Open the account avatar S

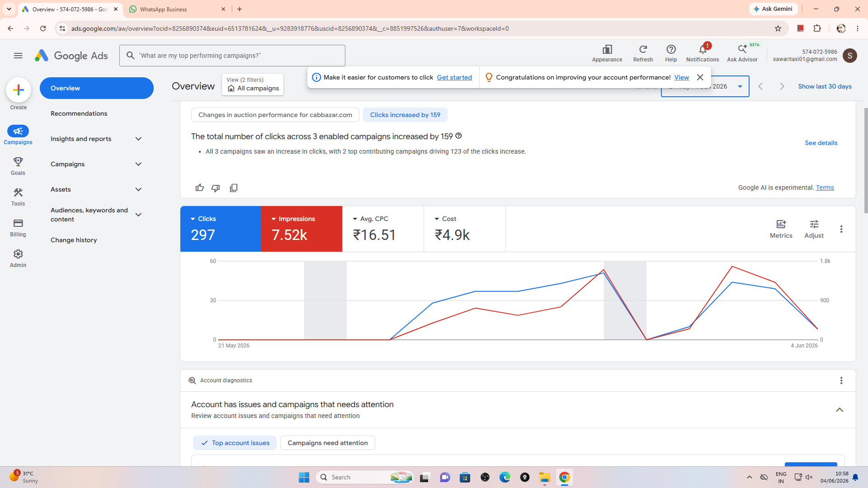click(850, 56)
